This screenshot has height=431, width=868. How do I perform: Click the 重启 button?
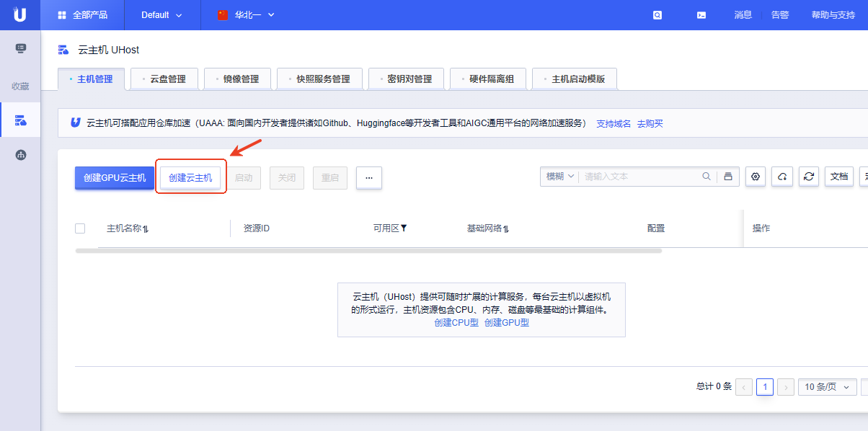pos(330,177)
